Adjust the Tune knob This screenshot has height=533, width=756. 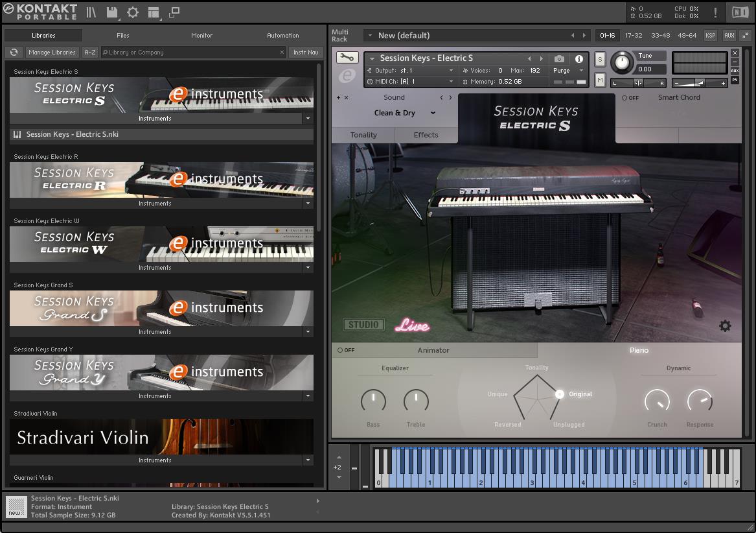pos(622,62)
